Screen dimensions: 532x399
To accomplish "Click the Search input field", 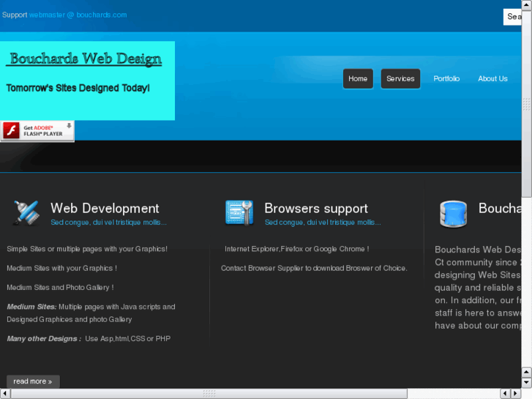I will point(512,16).
